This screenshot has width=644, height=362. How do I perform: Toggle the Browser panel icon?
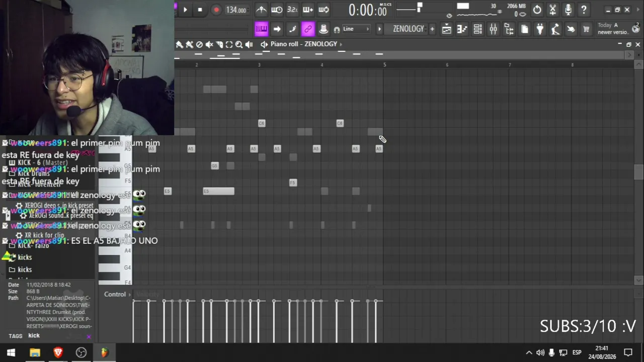point(509,29)
